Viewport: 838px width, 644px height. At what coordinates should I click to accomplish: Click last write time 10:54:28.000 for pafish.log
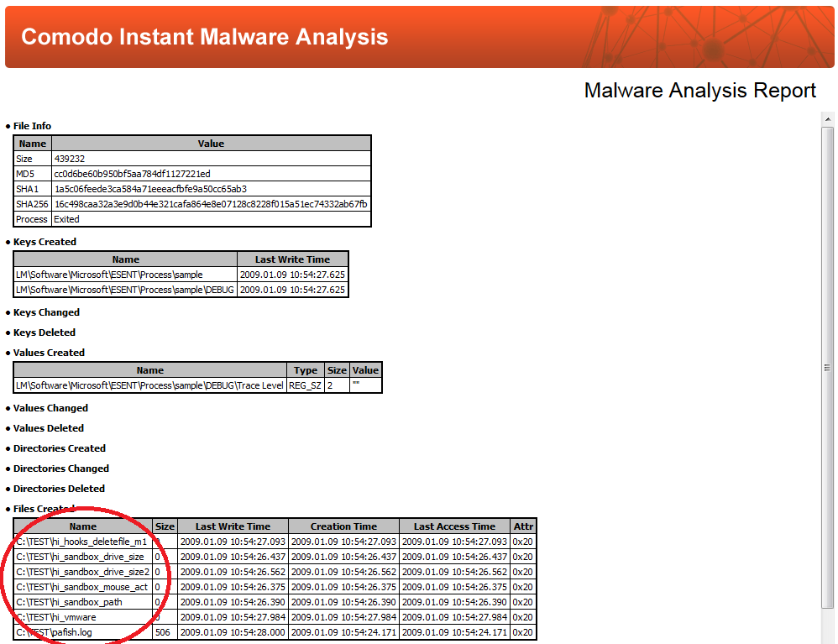233,632
